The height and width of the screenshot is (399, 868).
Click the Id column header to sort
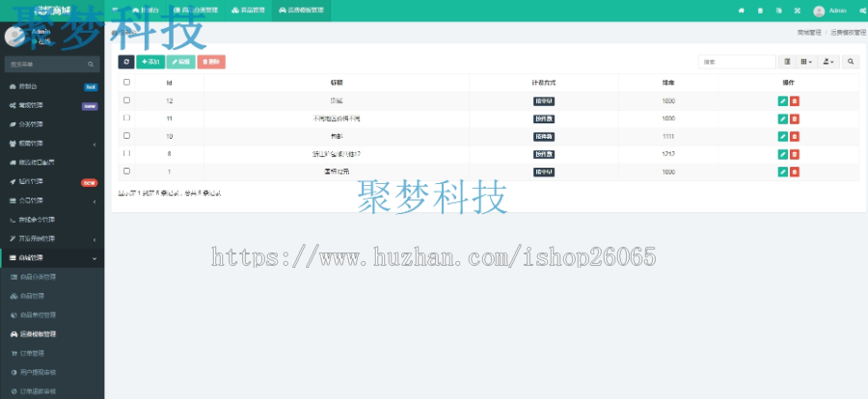170,83
